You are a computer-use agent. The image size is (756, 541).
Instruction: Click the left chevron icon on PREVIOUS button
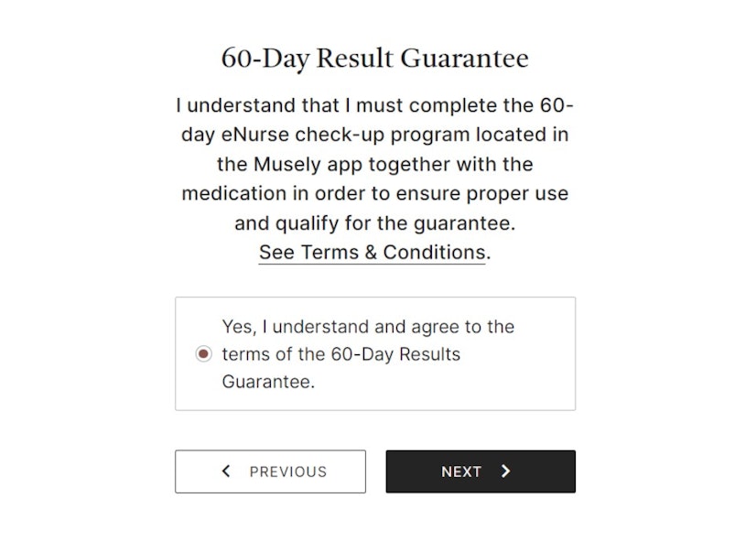(225, 471)
